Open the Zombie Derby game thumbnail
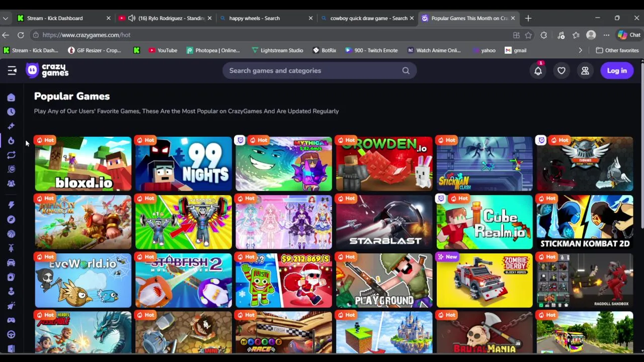The height and width of the screenshot is (362, 644). coord(485,281)
